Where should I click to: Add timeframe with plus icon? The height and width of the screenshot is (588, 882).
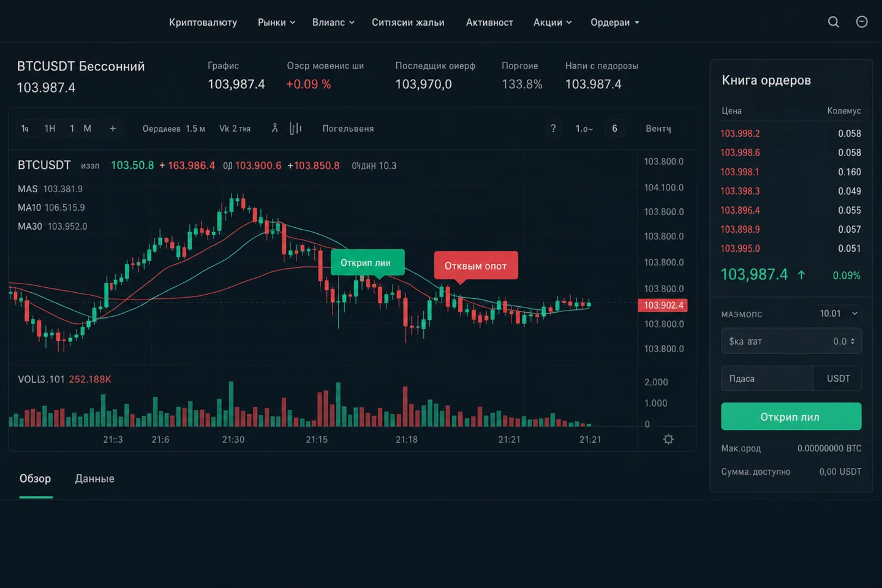click(113, 128)
